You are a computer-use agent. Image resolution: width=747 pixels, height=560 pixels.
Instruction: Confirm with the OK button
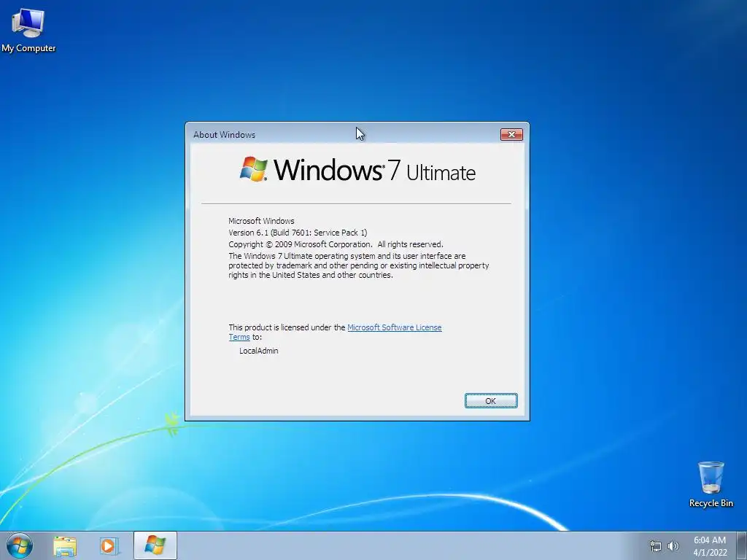491,401
